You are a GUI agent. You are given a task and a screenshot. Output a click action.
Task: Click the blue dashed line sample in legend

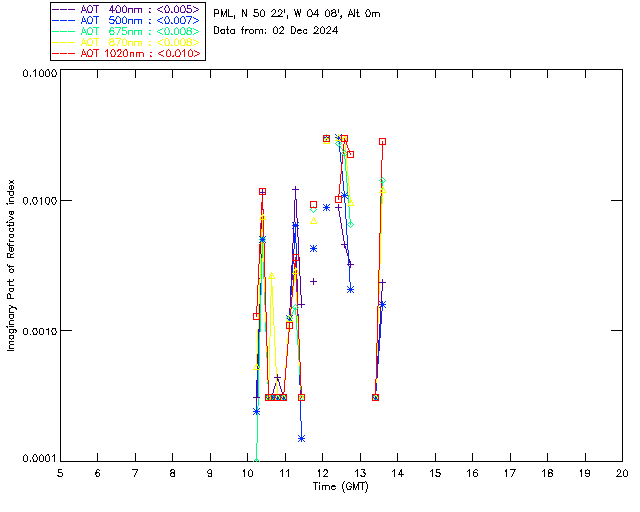point(64,20)
